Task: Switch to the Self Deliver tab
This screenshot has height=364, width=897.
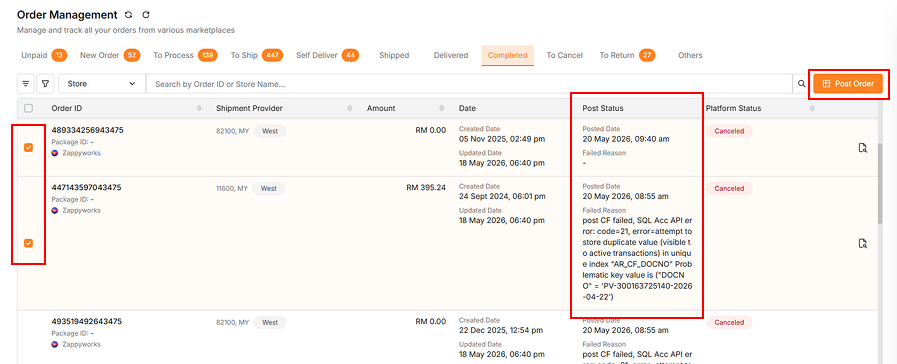Action: click(x=327, y=55)
